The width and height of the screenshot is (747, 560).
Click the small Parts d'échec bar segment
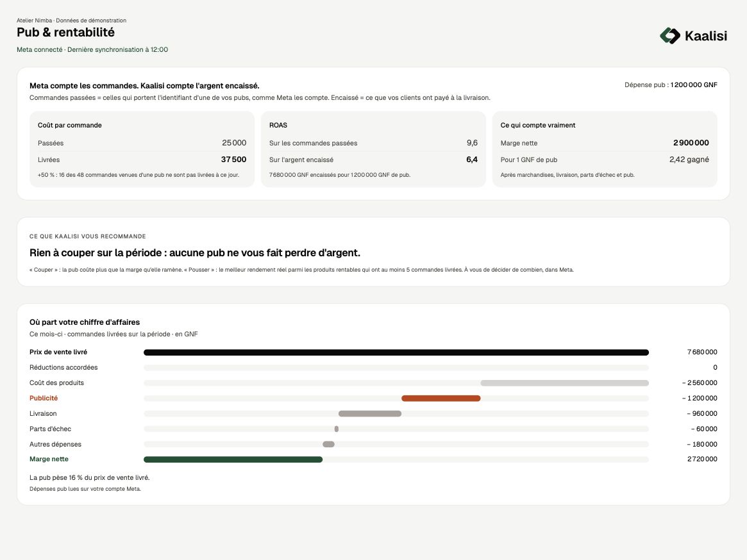coord(337,429)
